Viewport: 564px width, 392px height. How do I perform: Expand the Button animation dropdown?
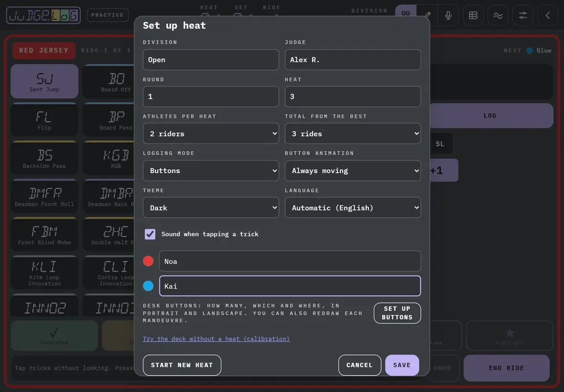click(353, 171)
